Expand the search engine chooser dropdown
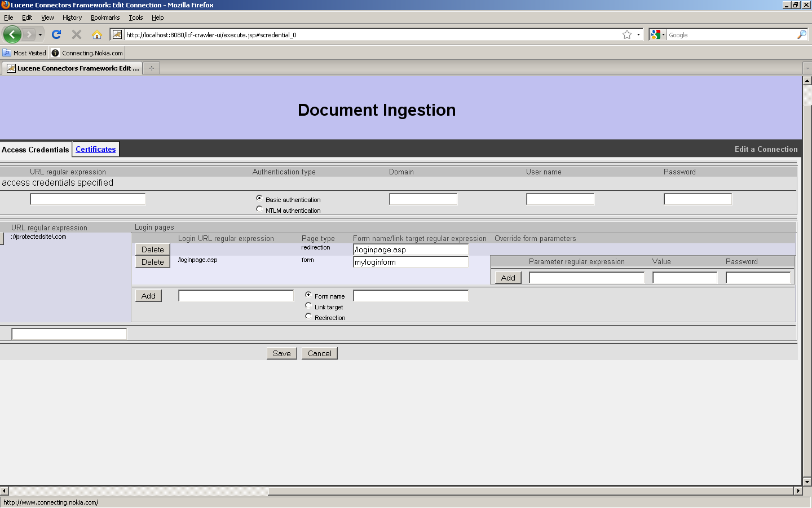The height and width of the screenshot is (508, 812). (x=663, y=34)
